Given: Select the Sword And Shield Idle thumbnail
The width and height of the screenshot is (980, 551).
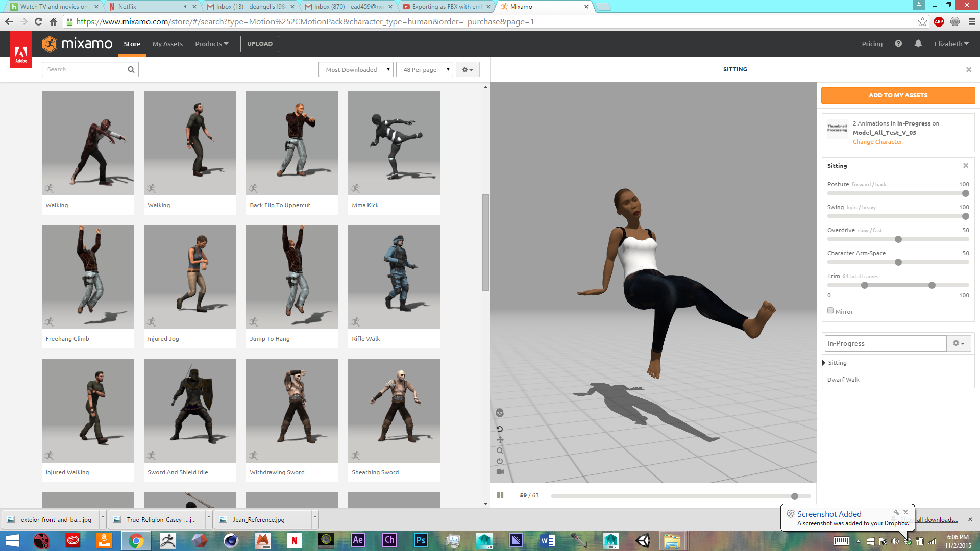Looking at the screenshot, I should [189, 411].
